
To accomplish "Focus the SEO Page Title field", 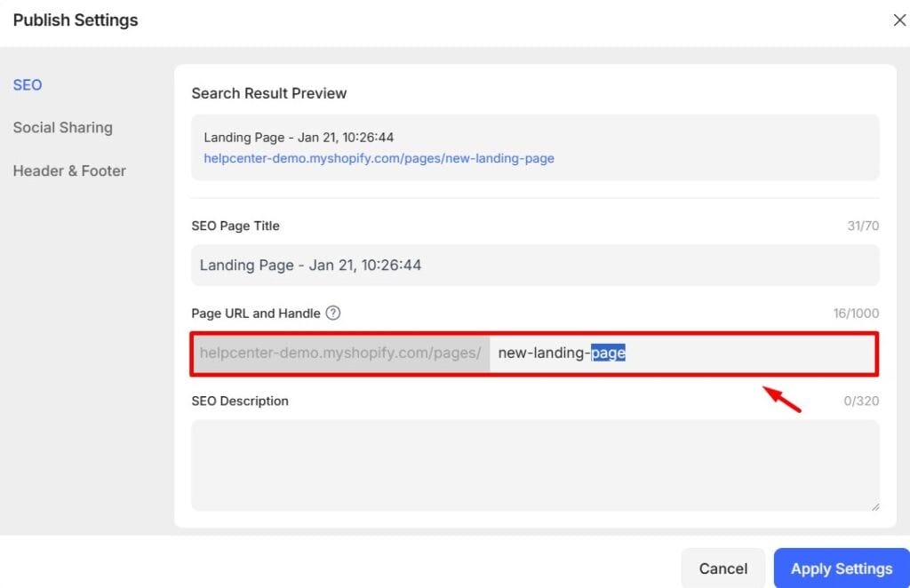I will tap(535, 266).
